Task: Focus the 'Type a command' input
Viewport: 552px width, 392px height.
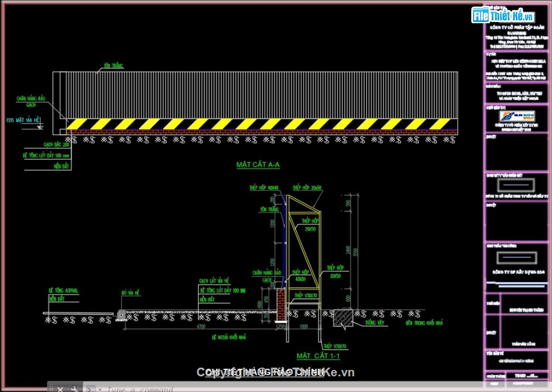Action: point(140,389)
